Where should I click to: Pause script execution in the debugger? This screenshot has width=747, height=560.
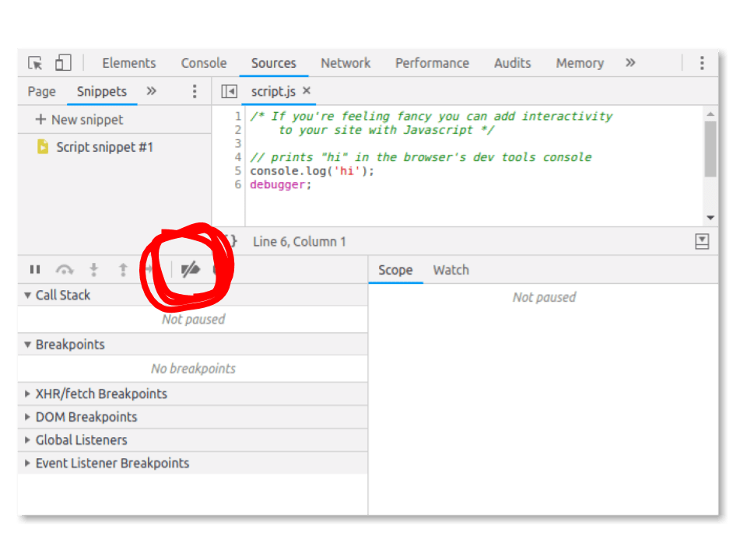pos(35,269)
